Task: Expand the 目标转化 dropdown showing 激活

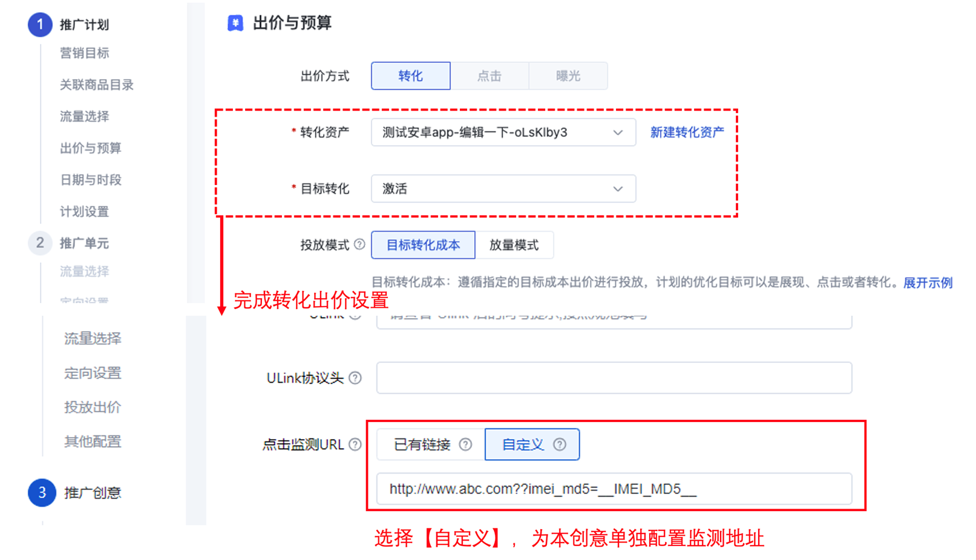Action: pos(503,189)
